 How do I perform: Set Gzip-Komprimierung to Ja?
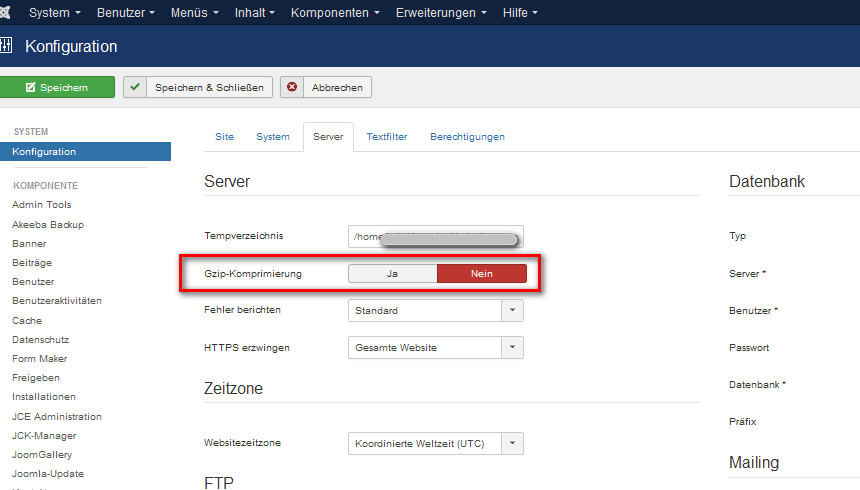[x=392, y=273]
